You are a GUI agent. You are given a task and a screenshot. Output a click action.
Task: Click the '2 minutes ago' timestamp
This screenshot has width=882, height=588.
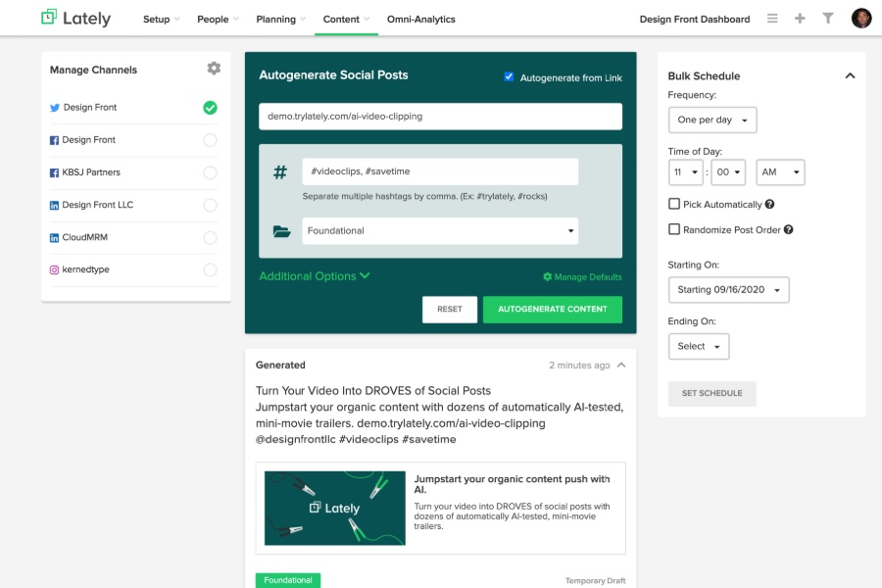(579, 366)
